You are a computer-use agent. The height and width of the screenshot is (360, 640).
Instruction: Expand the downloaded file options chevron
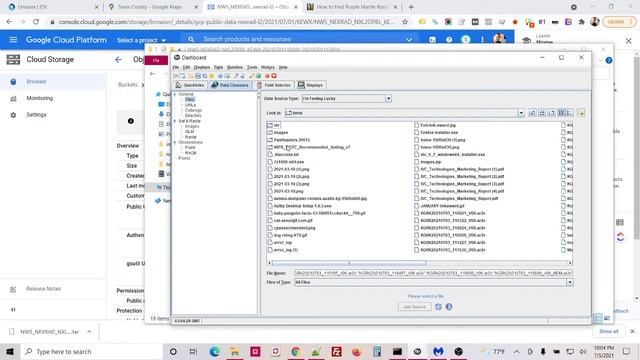[89, 331]
